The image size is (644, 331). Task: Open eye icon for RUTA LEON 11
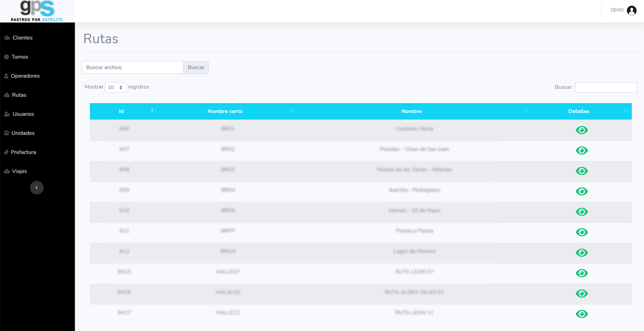(x=581, y=314)
